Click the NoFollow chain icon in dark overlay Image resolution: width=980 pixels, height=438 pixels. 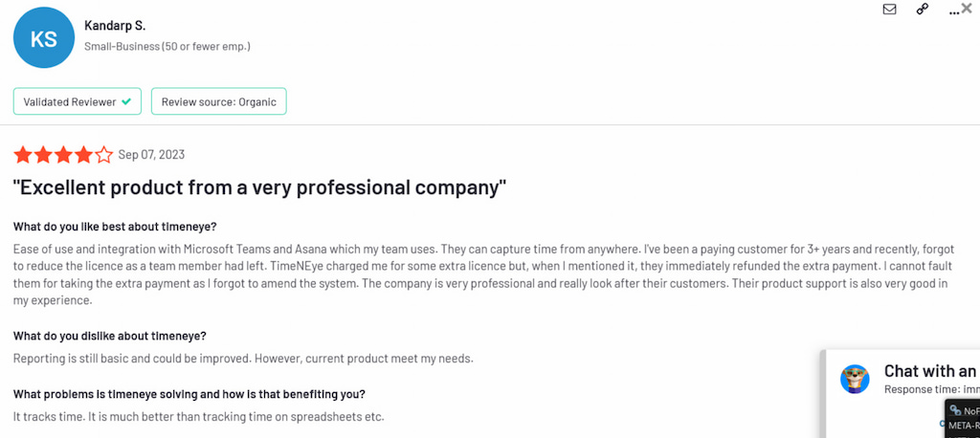pos(955,410)
